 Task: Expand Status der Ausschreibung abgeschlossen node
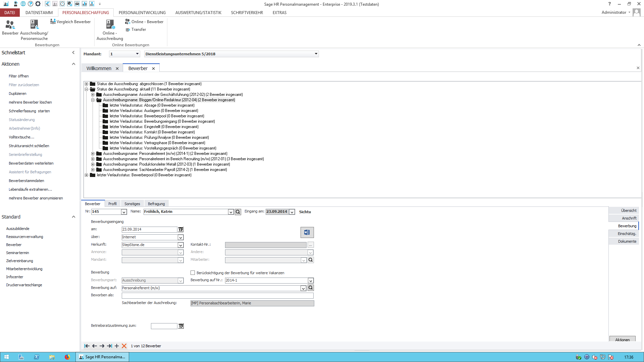coord(87,84)
